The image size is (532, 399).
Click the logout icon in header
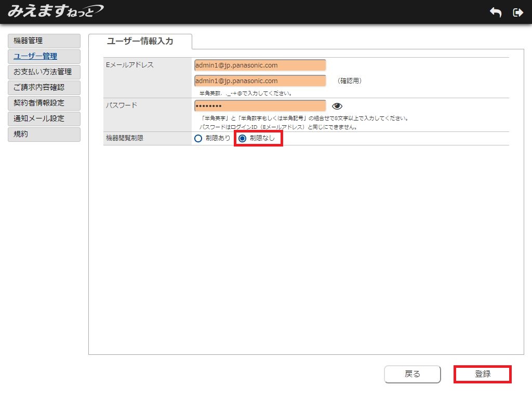click(517, 12)
